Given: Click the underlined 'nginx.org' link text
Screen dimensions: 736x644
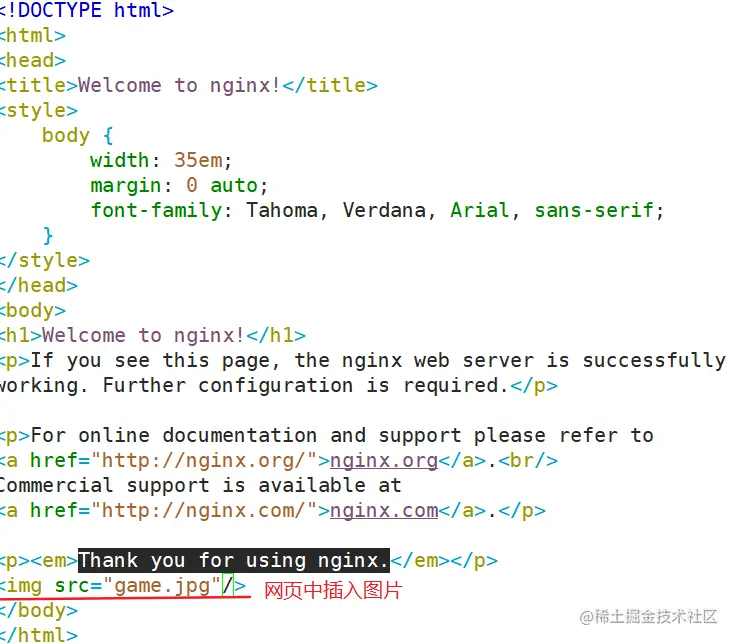Looking at the screenshot, I should pos(384,460).
